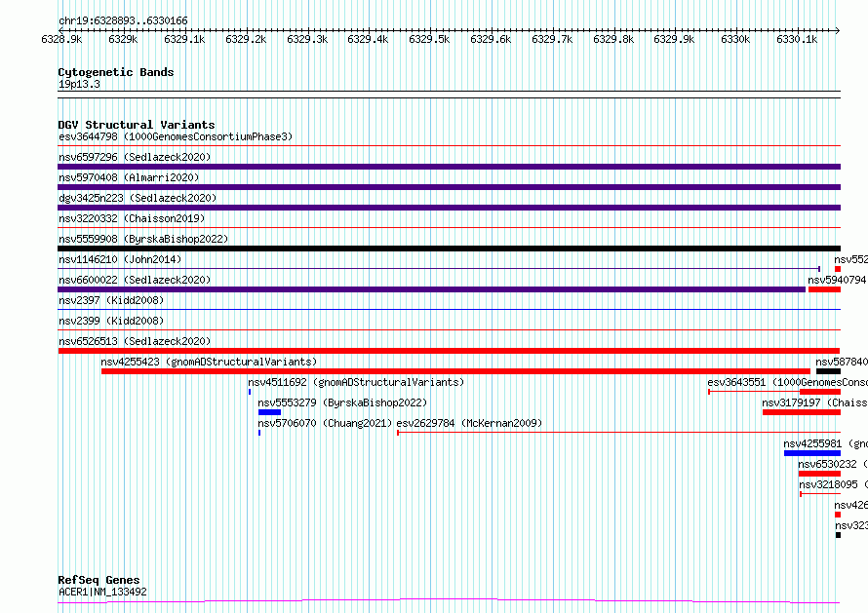Viewport: 868px width, 613px height.
Task: Click the RefSeq Genes track title
Action: [99, 580]
